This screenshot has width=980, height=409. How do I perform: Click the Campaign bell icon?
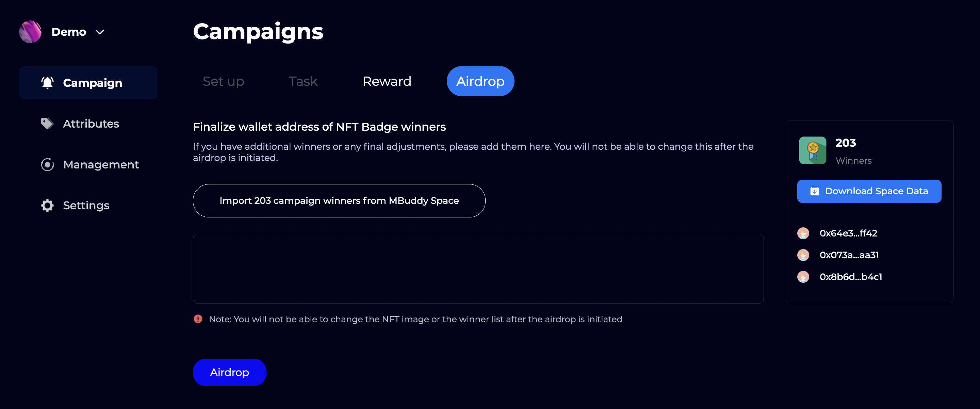point(48,83)
